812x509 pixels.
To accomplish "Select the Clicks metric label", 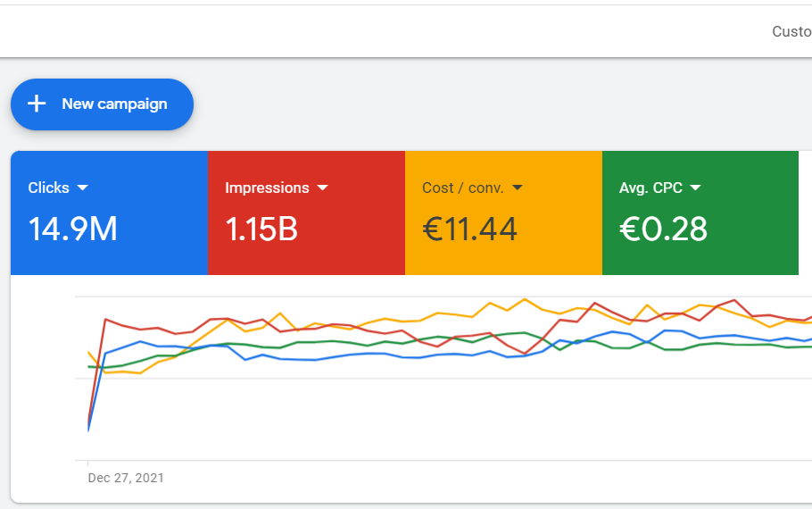I will (48, 188).
